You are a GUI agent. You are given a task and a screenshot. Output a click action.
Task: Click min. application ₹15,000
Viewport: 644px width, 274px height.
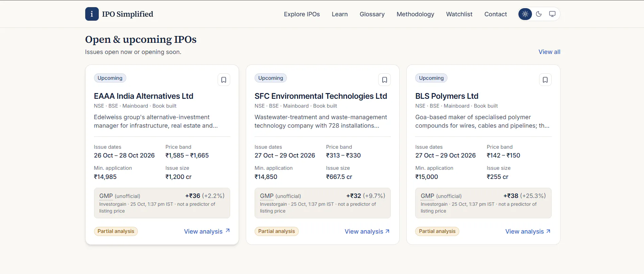point(427,177)
